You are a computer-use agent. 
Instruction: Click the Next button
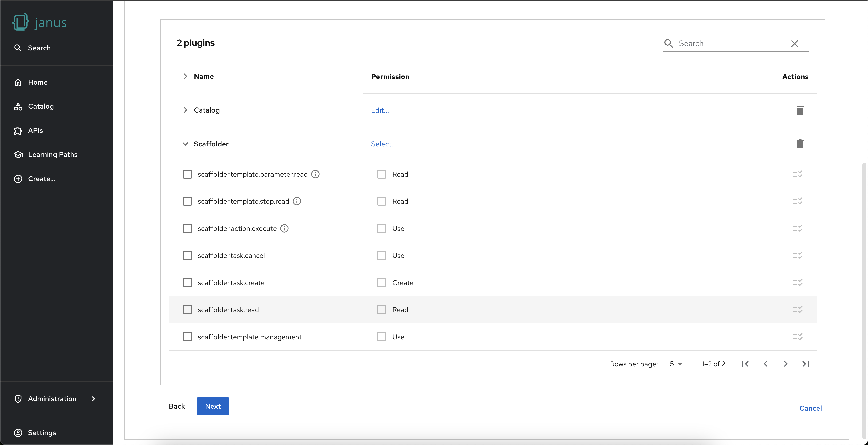coord(213,406)
